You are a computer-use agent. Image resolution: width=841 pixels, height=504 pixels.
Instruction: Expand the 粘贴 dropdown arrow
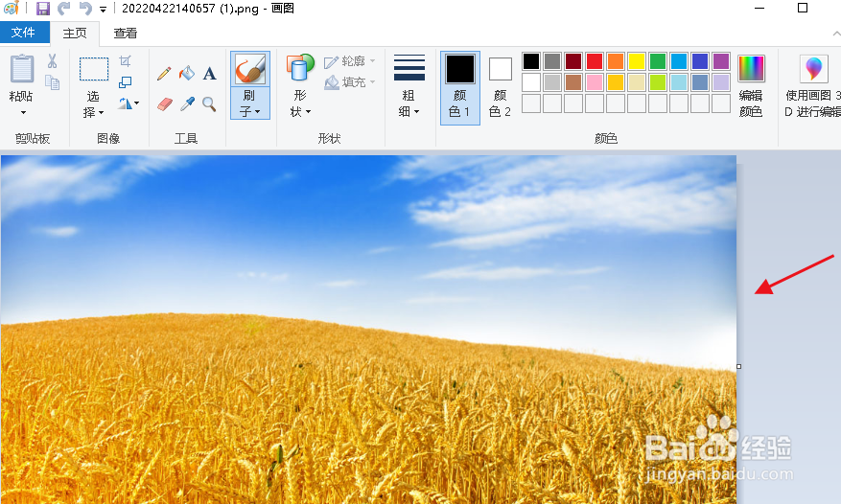pyautogui.click(x=23, y=113)
